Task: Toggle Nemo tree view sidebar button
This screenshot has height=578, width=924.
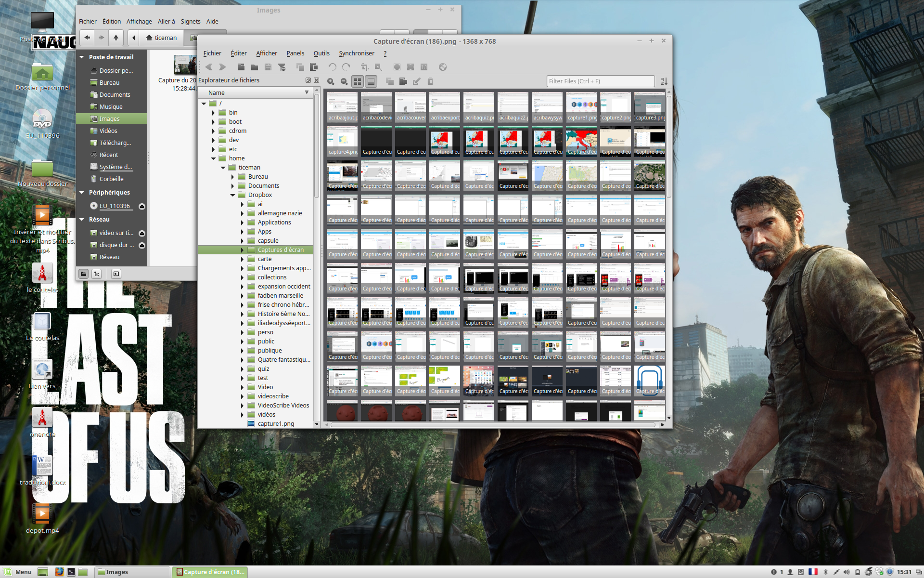Action: (97, 274)
